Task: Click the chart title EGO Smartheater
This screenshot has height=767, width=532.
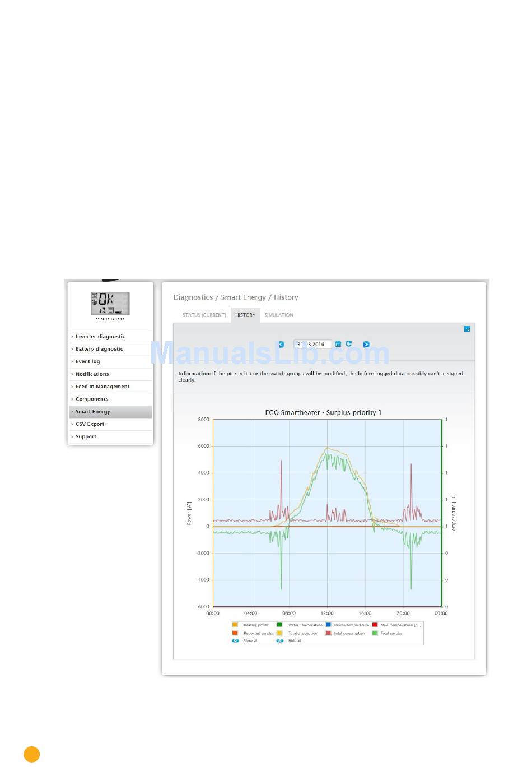Action: 323,412
